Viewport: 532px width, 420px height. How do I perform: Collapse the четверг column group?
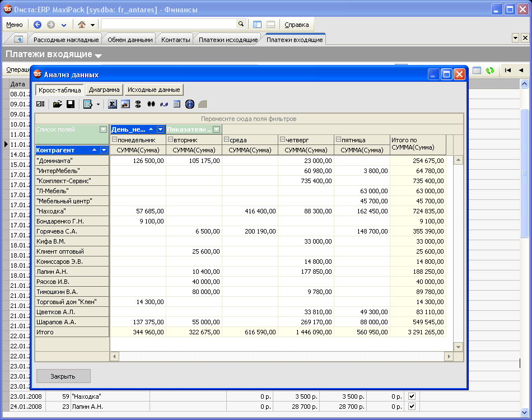coord(282,139)
